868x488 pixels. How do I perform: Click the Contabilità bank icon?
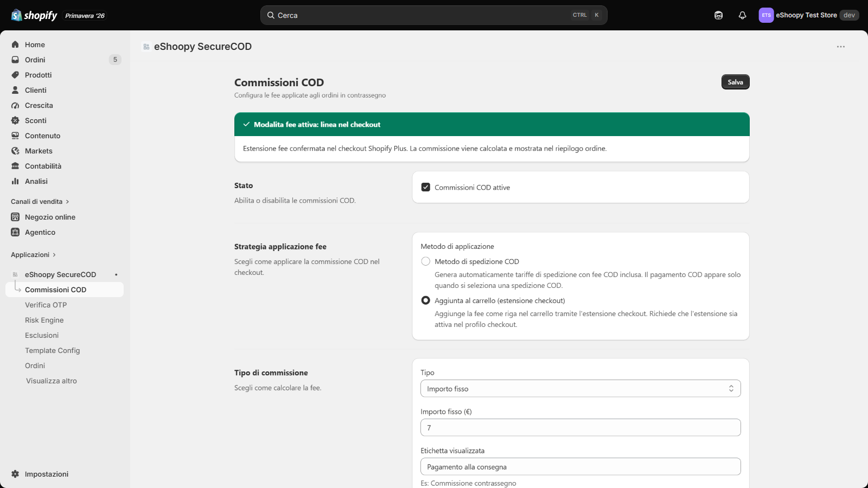(15, 166)
